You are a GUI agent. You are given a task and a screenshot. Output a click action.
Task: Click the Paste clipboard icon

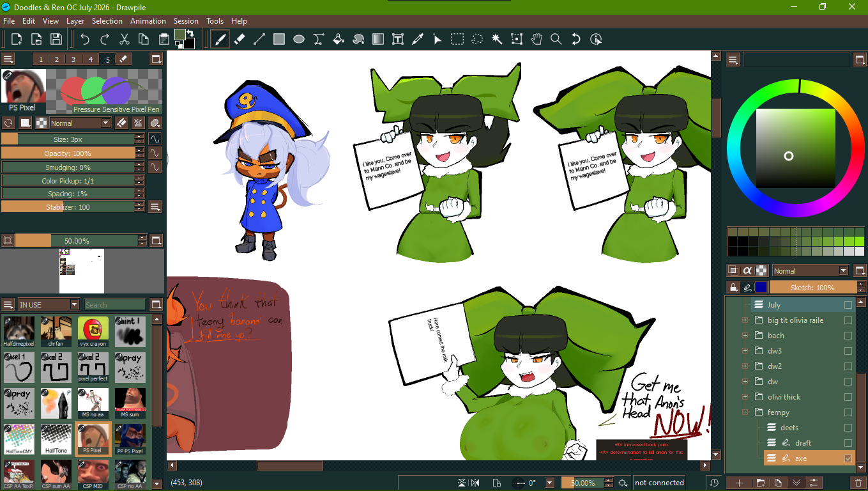click(164, 39)
